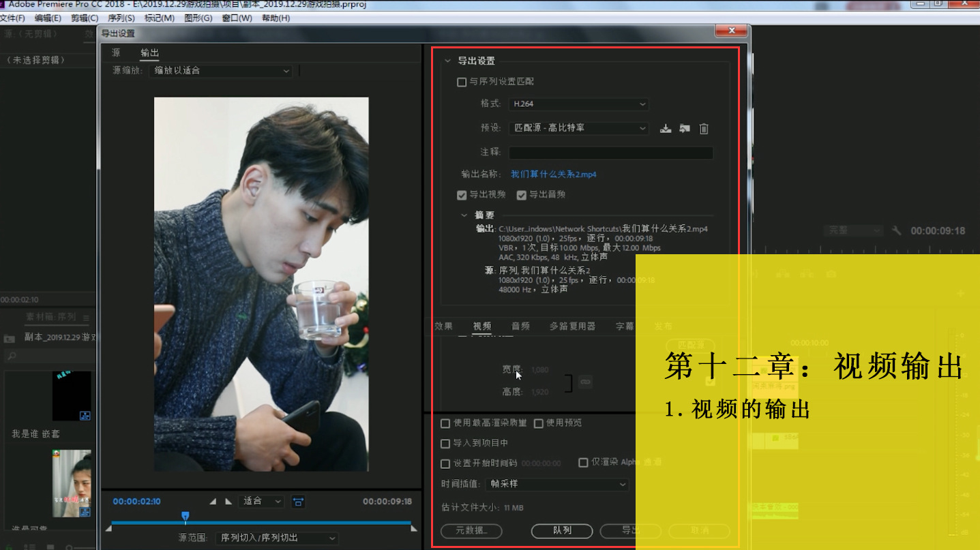Click the blue playhead marker
Viewport: 980px width, 550px height.
tap(185, 517)
